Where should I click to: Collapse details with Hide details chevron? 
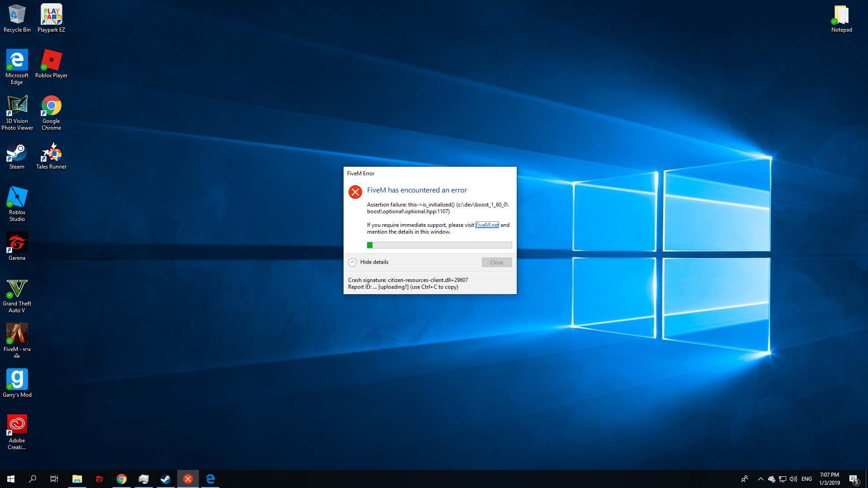point(353,262)
